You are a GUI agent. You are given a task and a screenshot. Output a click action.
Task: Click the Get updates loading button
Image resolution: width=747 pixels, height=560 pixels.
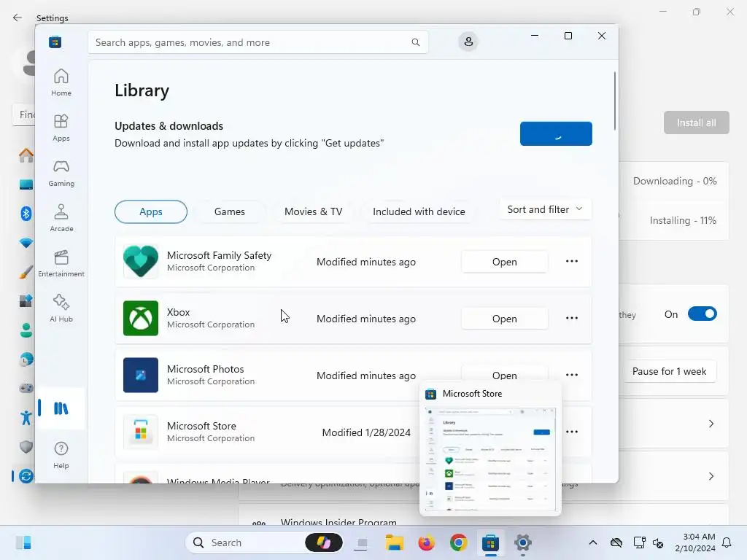[x=556, y=134]
